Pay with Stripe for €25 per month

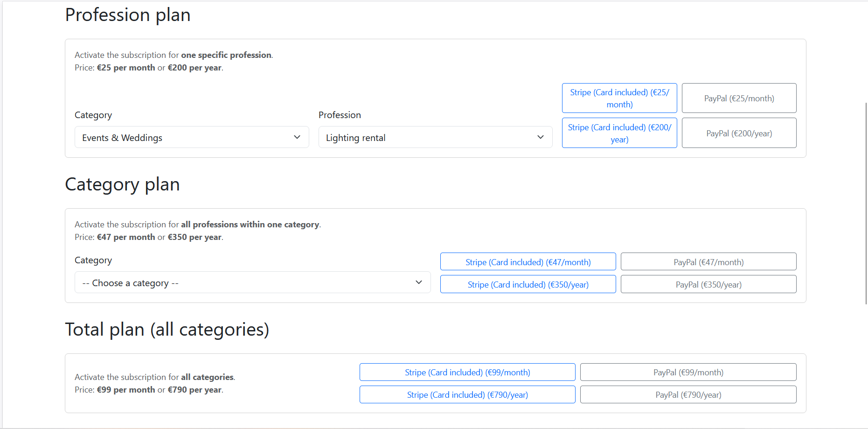[x=619, y=98]
